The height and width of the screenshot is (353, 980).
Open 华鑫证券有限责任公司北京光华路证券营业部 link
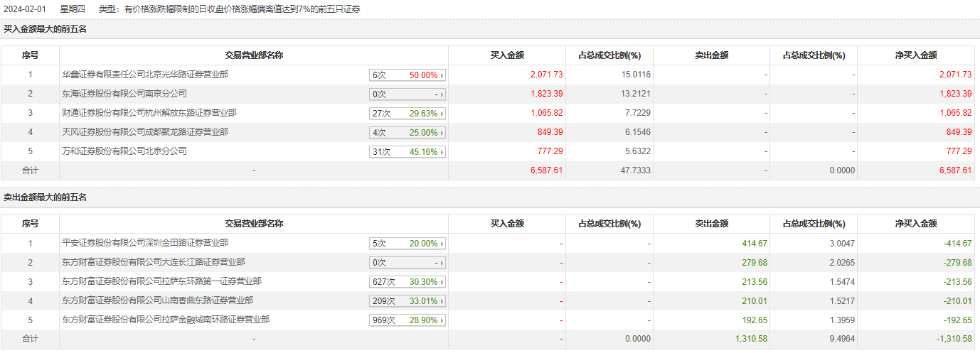(145, 75)
